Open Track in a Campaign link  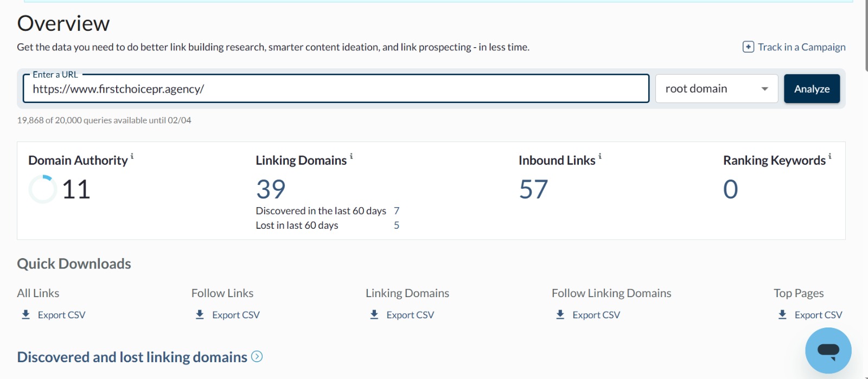coord(801,47)
